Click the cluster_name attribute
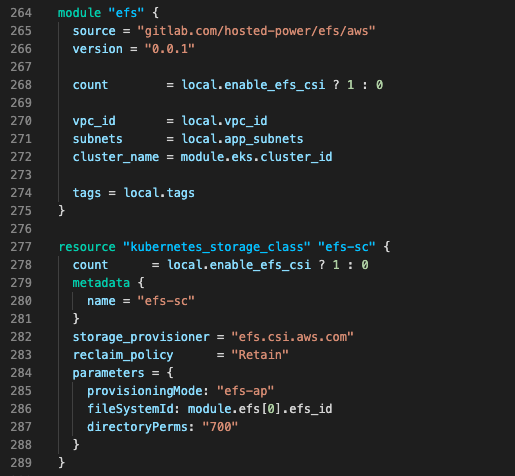 pyautogui.click(x=116, y=157)
